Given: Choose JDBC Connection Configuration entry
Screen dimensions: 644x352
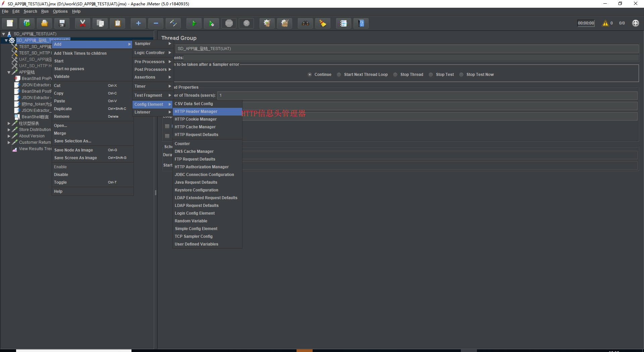Looking at the screenshot, I should click(x=207, y=175).
